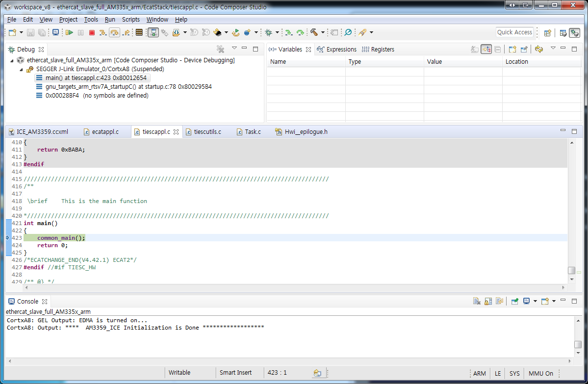Toggle MMU On indicator in the status bar
The height and width of the screenshot is (384, 588).
(x=540, y=373)
